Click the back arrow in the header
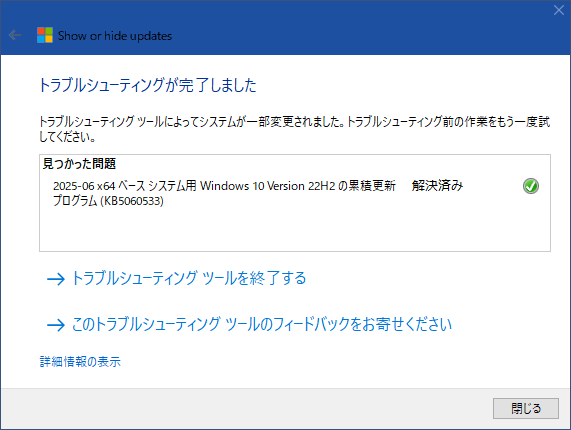Viewport: 571px width, 430px height. (x=15, y=35)
